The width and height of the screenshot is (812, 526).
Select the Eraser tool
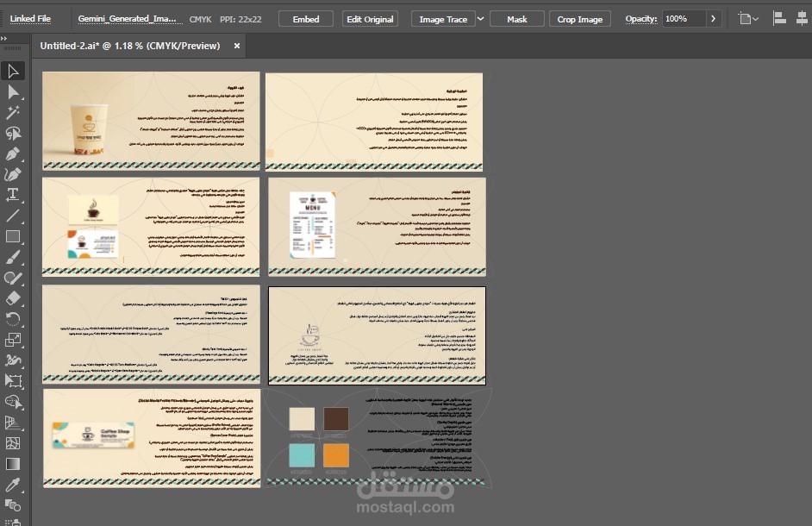tap(13, 298)
